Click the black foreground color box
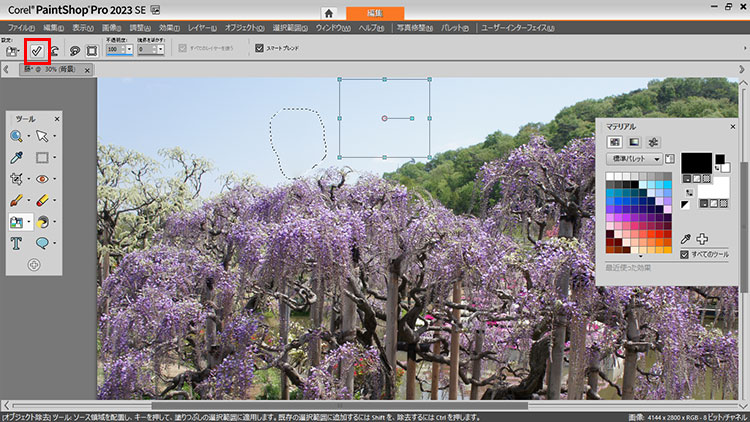Screen dimensions: 750x422 tap(696, 162)
